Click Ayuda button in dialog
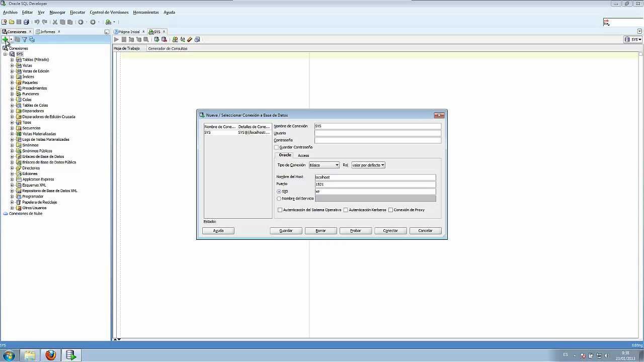The height and width of the screenshot is (362, 644). (218, 231)
